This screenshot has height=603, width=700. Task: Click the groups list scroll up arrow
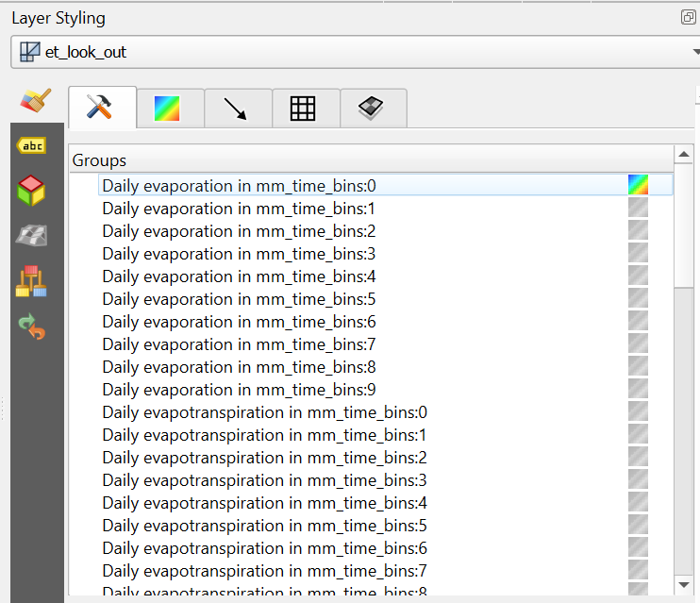pyautogui.click(x=685, y=154)
